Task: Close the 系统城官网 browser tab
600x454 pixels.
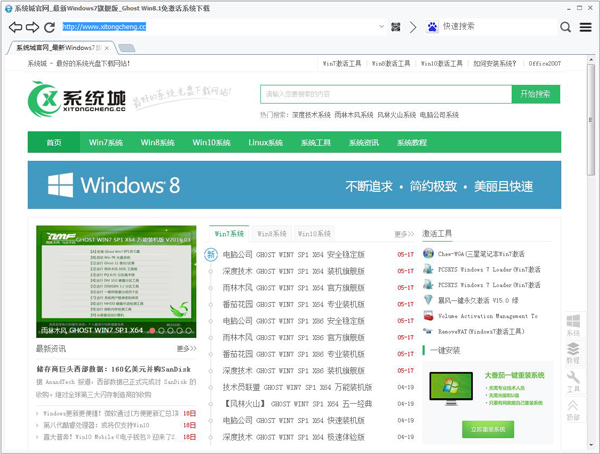Action: (x=107, y=48)
